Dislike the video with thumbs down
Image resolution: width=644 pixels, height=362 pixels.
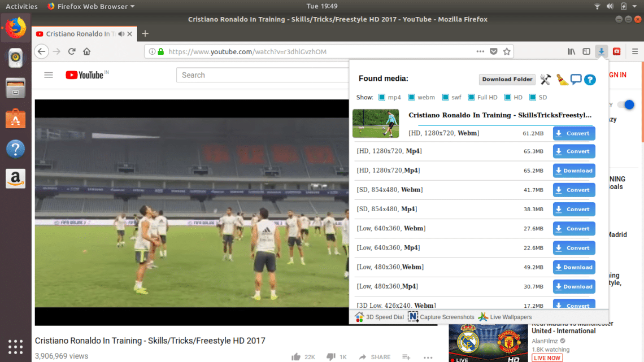pos(330,357)
